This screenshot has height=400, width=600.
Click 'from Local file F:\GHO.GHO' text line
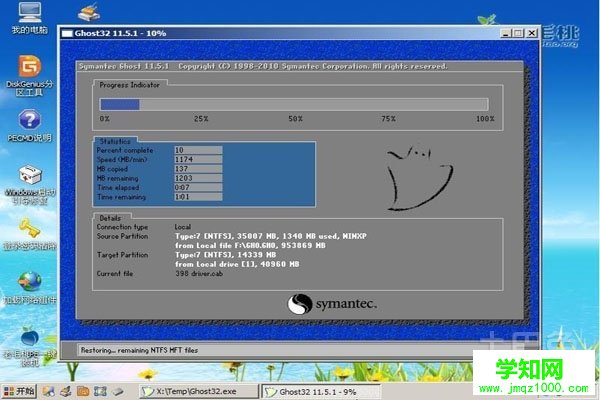tap(250, 245)
